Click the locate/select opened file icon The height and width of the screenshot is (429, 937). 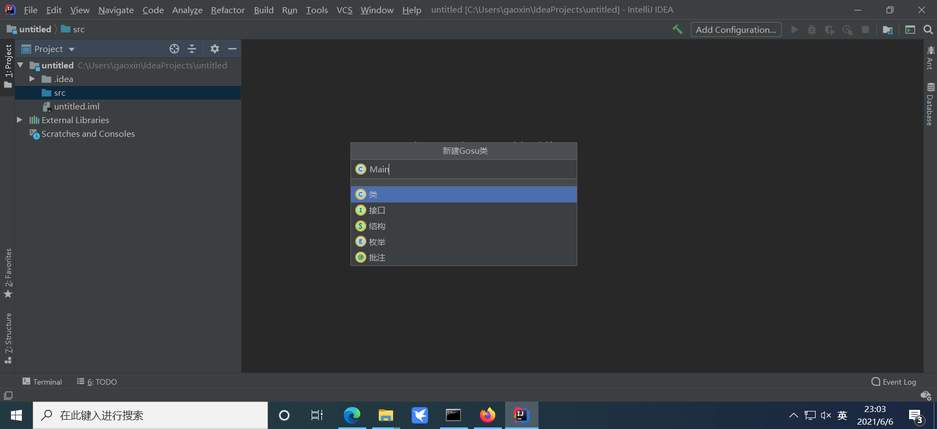point(174,49)
